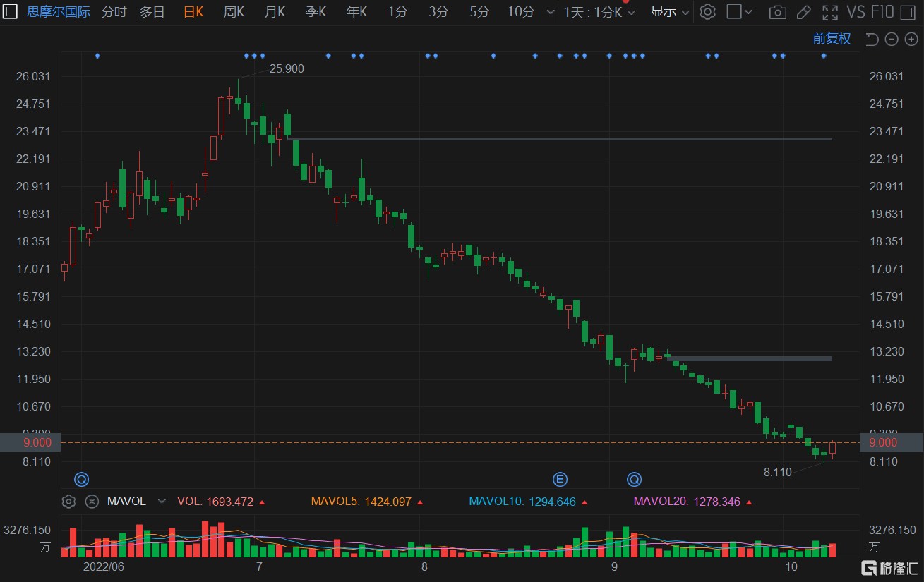924x582 pixels.
Task: Click the MAVOL20: 1278.346 value
Action: [x=687, y=502]
